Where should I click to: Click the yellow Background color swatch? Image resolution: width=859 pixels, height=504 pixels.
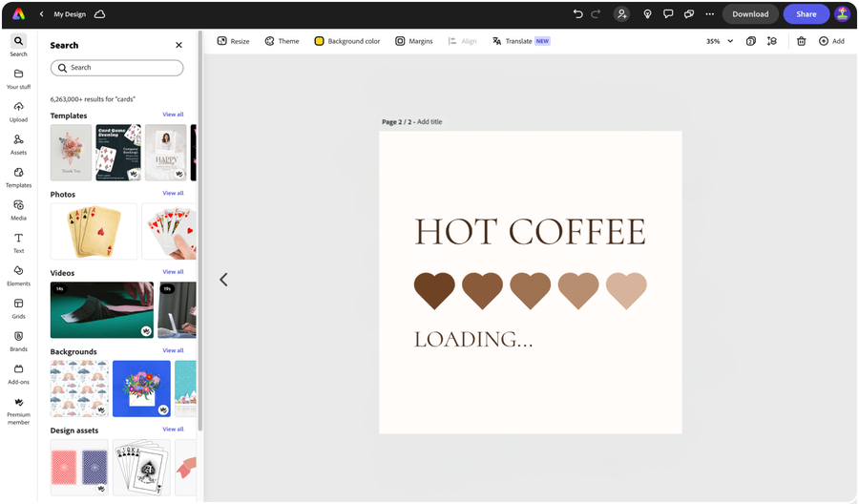pyautogui.click(x=320, y=41)
